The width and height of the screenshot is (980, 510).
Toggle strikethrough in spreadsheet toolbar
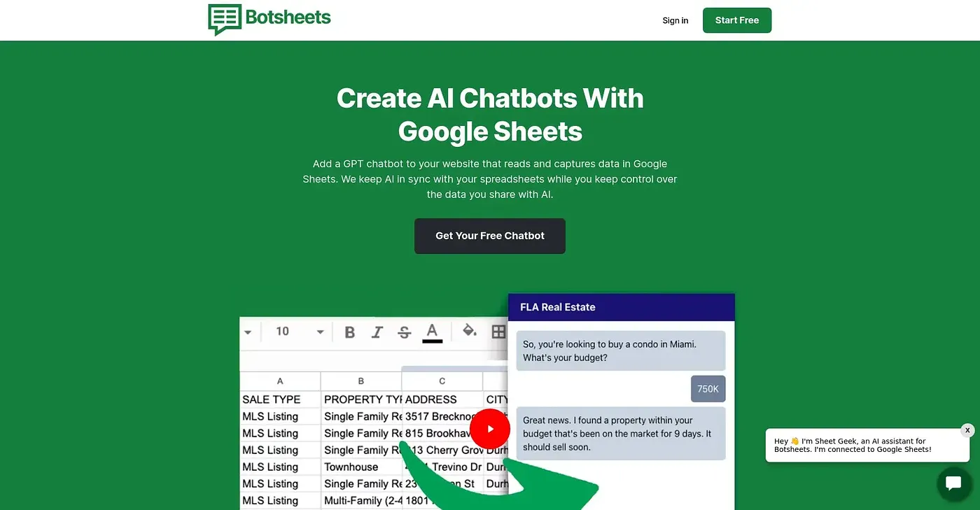click(x=404, y=332)
